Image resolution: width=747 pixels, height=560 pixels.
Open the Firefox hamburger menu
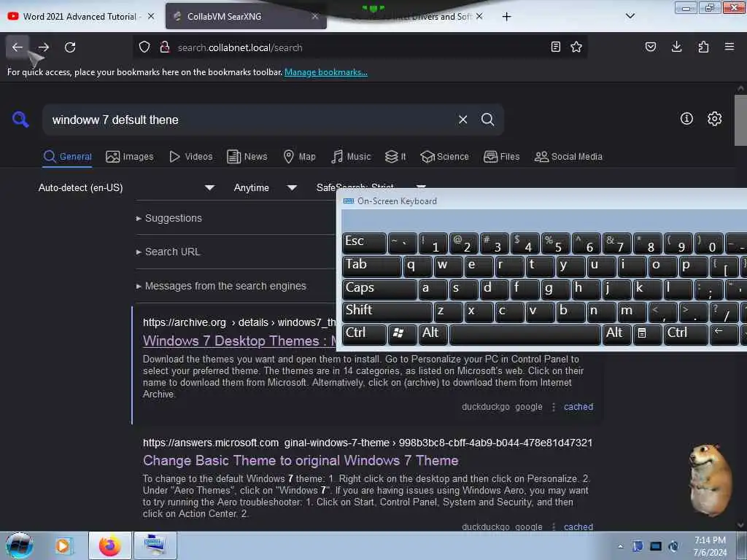click(x=729, y=47)
